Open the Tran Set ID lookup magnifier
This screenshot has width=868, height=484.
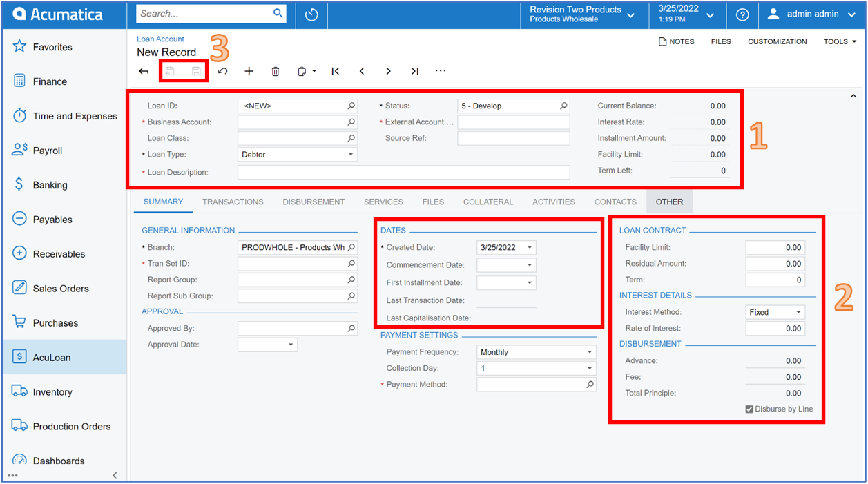tap(351, 264)
